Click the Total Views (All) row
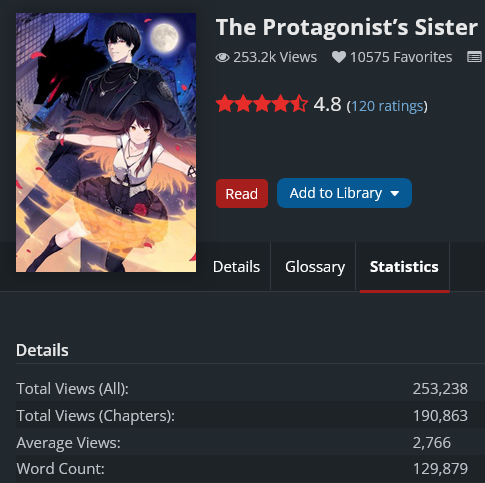Image resolution: width=485 pixels, height=483 pixels. pos(242,389)
